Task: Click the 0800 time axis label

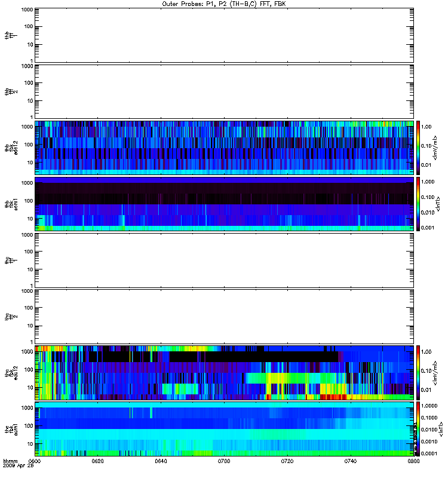Action: 413,461
